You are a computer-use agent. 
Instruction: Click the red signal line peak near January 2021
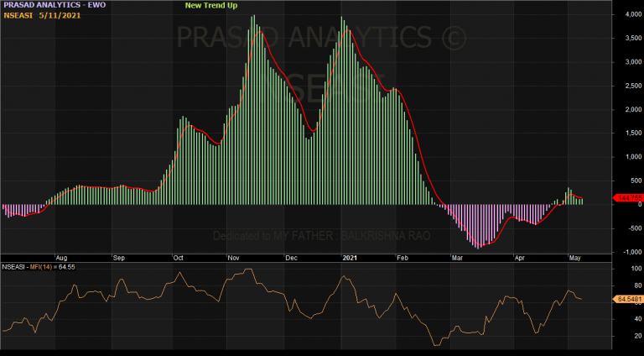click(x=348, y=30)
